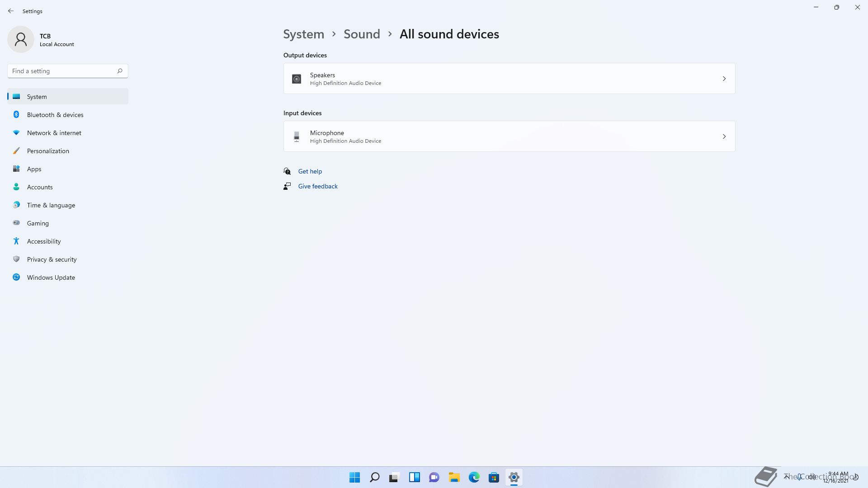The image size is (868, 488).
Task: Go to Personalization settings
Action: 68,151
